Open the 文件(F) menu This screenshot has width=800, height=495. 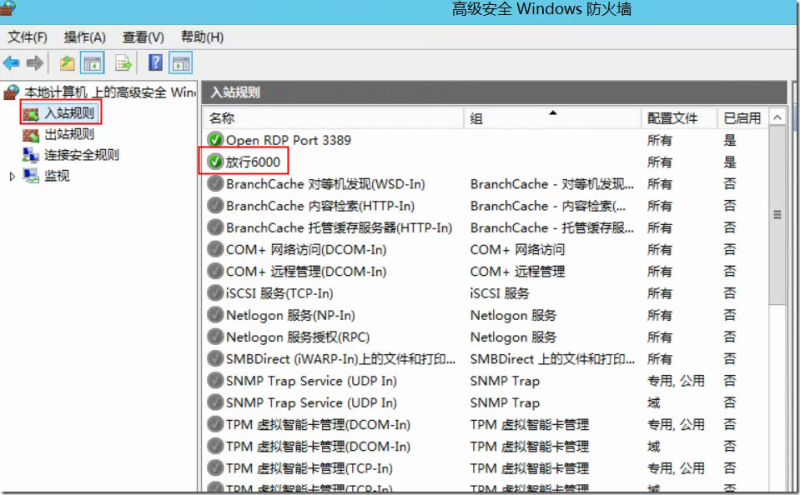[x=28, y=37]
